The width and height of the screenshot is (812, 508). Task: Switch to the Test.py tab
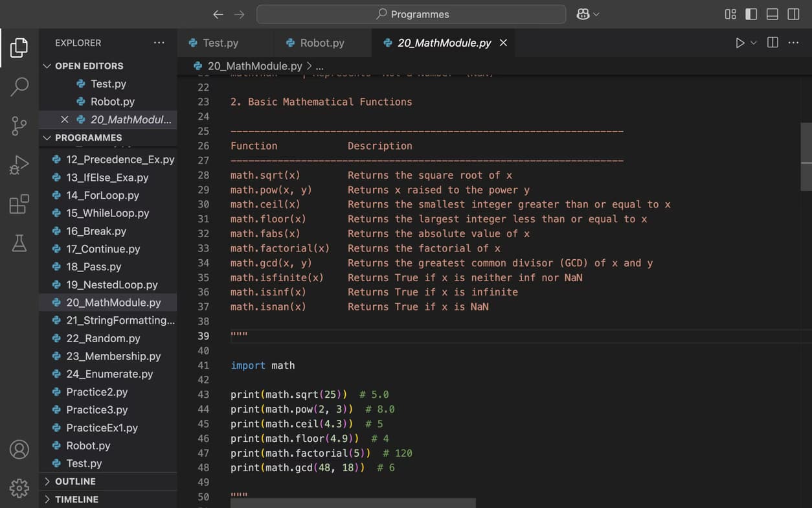pos(220,43)
